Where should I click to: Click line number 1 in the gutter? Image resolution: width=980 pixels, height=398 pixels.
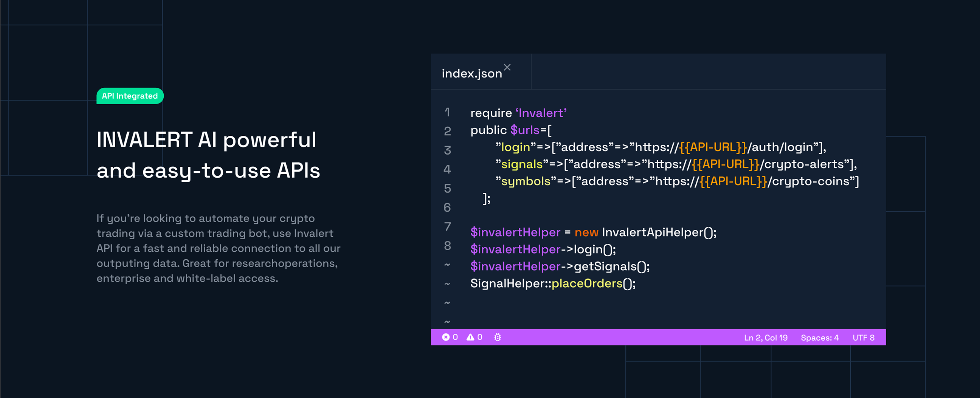coord(447,112)
